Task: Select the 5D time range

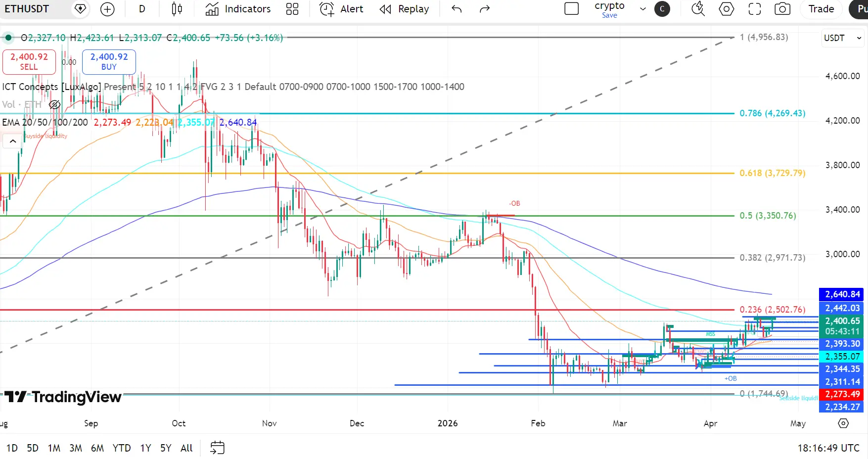Action: point(33,448)
